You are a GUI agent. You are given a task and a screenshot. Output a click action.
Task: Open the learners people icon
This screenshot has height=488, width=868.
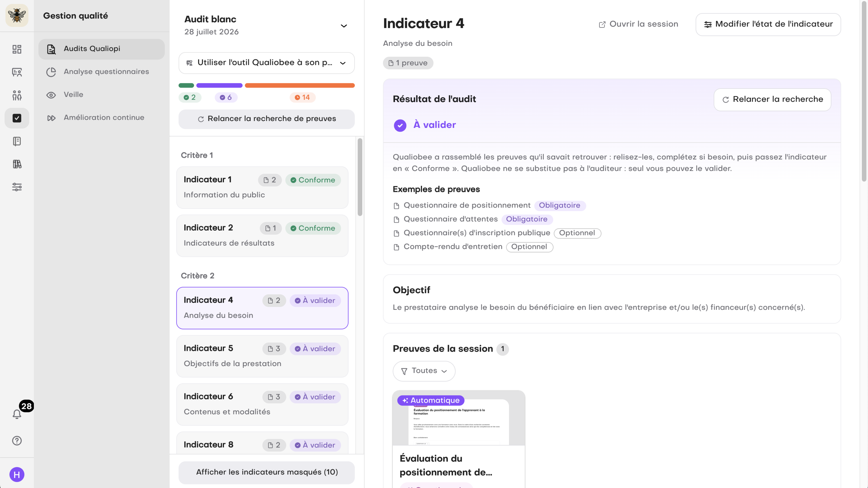point(17,95)
